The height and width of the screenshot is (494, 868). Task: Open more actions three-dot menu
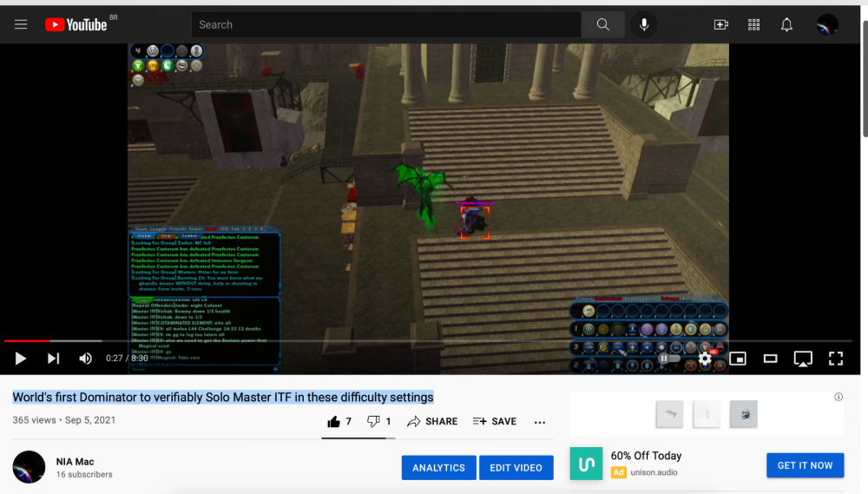point(540,422)
